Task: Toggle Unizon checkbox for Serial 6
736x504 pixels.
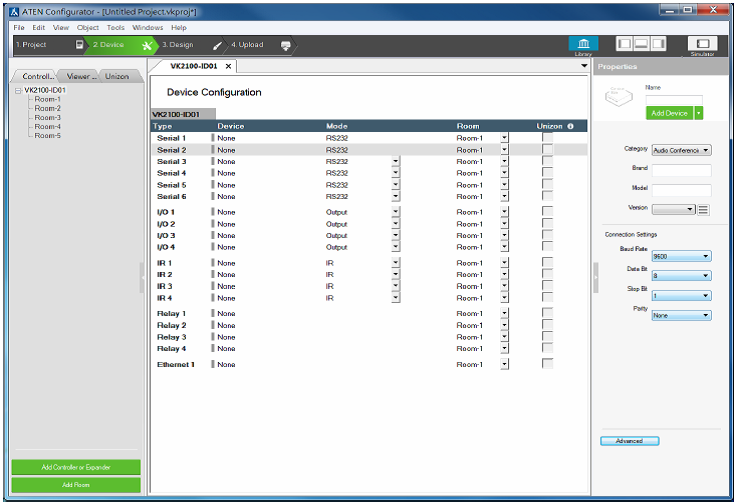Action: 547,196
